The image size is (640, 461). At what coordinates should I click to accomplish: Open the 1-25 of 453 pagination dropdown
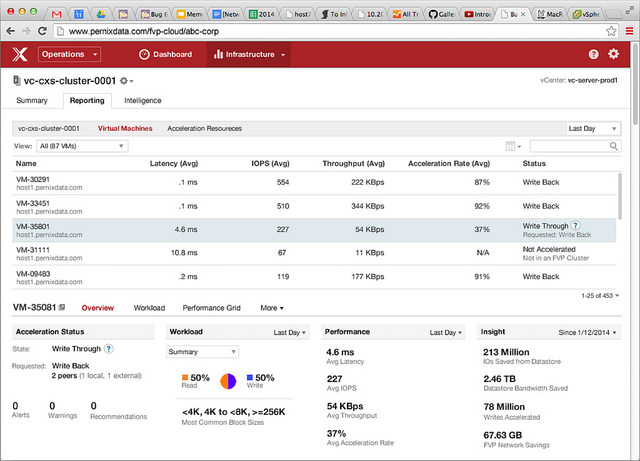[600, 296]
